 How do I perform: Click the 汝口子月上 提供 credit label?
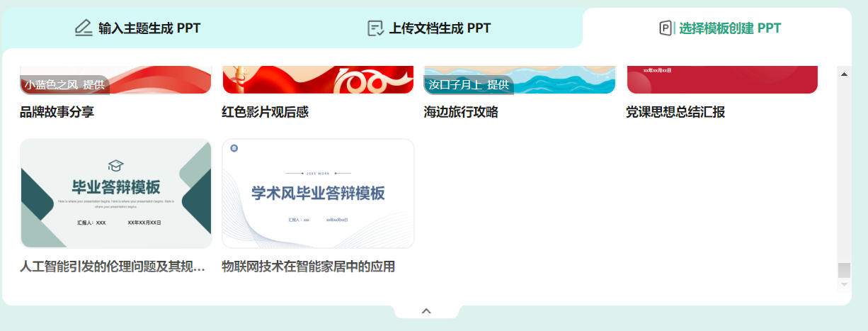click(x=469, y=84)
